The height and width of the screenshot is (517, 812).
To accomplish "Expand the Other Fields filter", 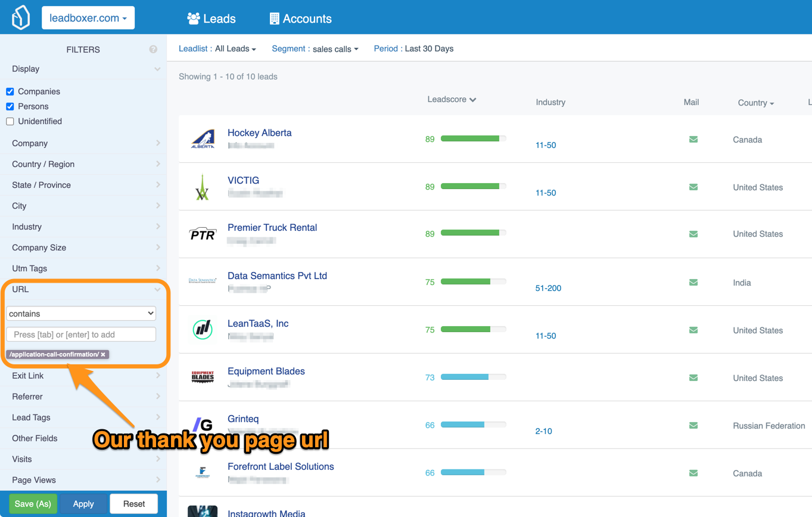I will coord(83,438).
